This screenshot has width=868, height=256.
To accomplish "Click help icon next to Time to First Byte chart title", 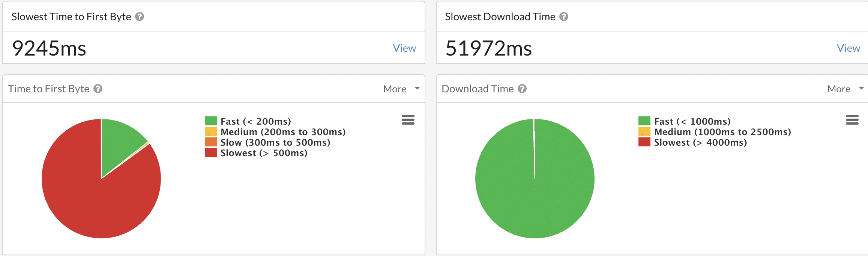I will point(98,89).
